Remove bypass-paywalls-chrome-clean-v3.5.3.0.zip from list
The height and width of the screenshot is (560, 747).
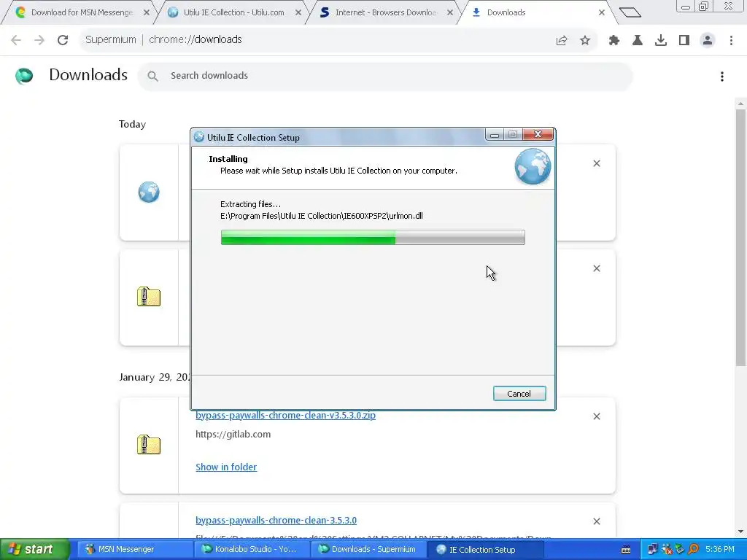tap(597, 416)
